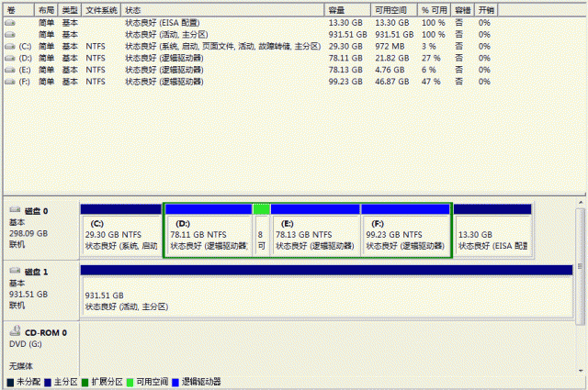The width and height of the screenshot is (588, 390).
Task: Sort by the 容错 column header
Action: [x=463, y=10]
